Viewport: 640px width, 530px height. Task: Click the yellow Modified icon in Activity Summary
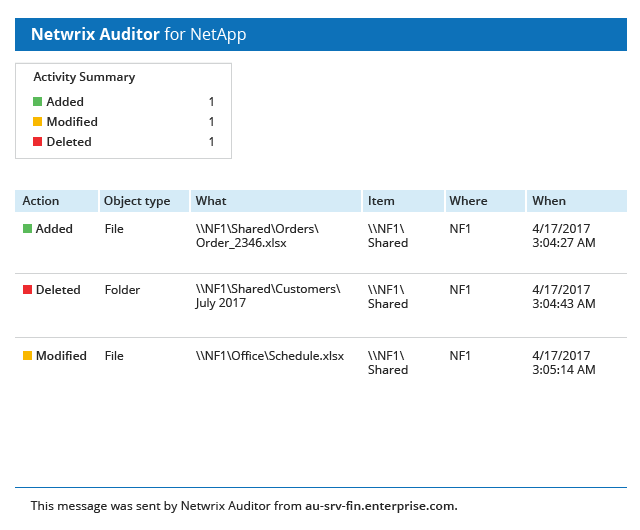coord(38,121)
